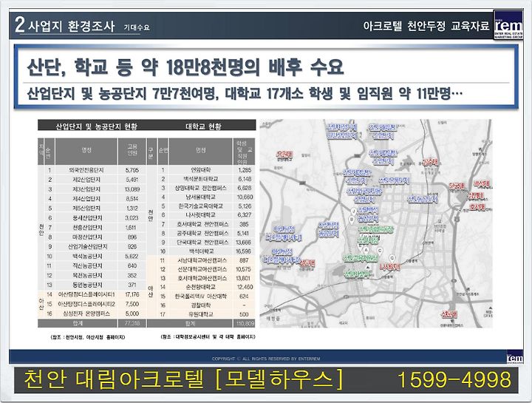Screen dimensions: 532x403
Task: Click the '외국인전용단지' row name
Action: [86, 170]
